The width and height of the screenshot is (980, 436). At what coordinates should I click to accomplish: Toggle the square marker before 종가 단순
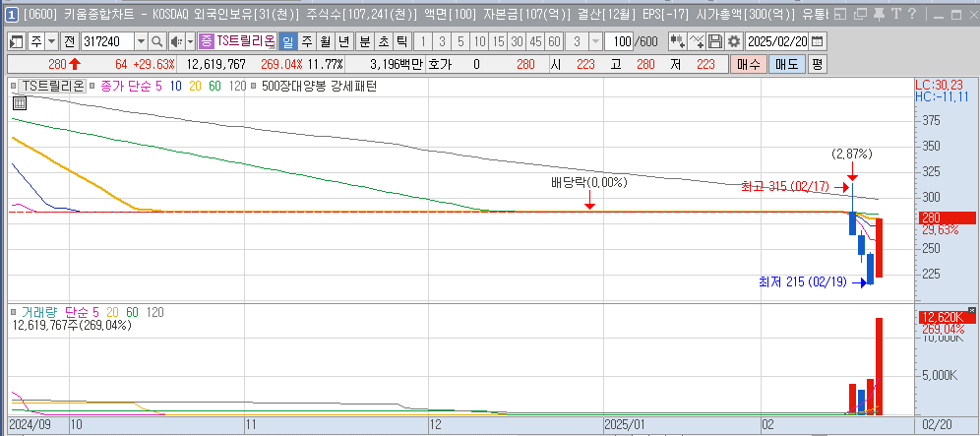(x=92, y=87)
